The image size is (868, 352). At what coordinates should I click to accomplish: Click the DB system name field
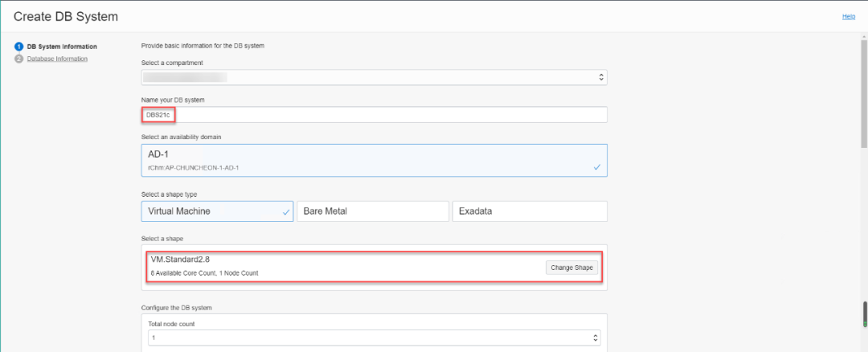(x=374, y=115)
